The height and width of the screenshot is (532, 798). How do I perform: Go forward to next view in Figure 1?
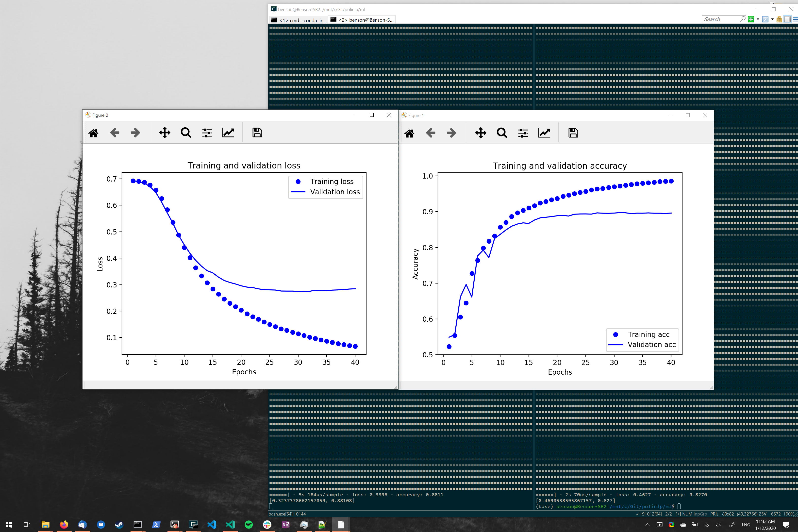(452, 133)
